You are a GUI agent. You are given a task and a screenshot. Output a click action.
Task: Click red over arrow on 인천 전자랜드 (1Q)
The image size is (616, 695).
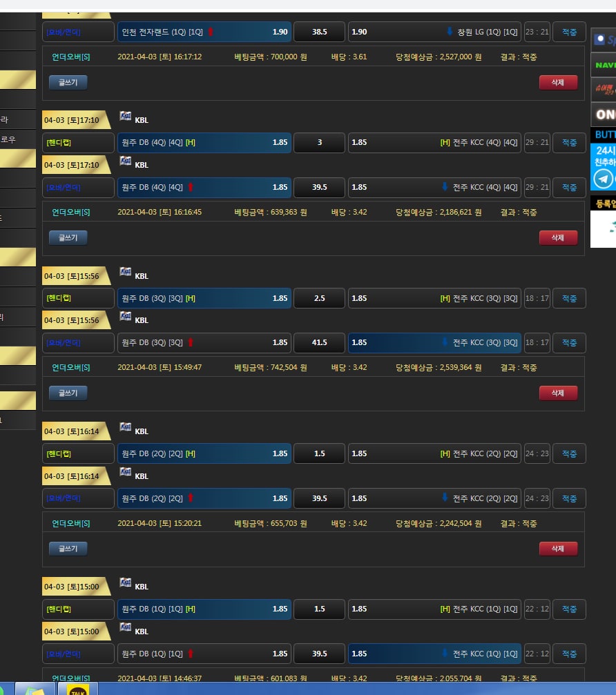point(211,32)
